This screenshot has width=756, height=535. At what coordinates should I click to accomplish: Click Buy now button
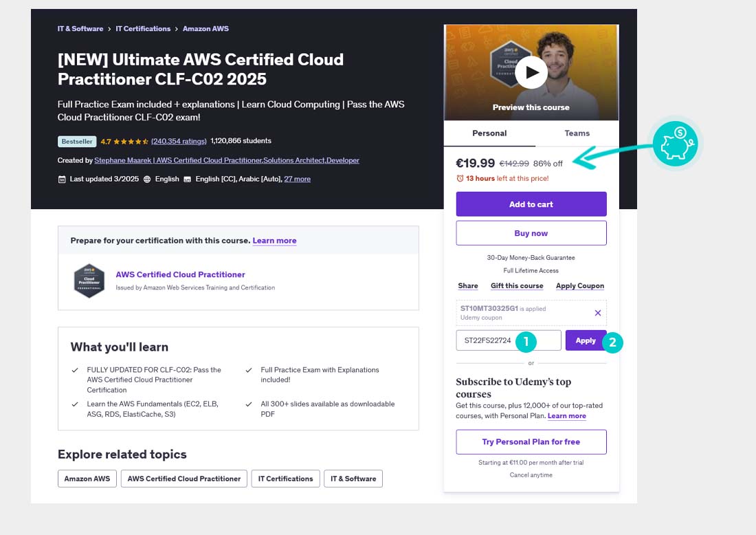pyautogui.click(x=531, y=233)
